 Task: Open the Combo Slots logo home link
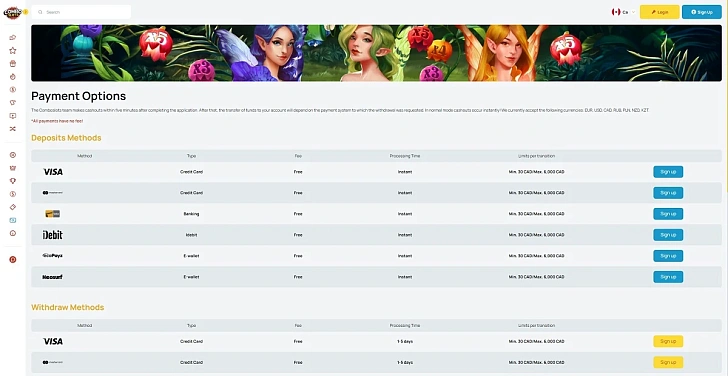tap(12, 12)
